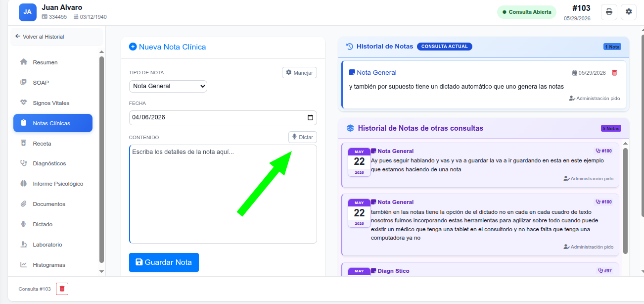Image resolution: width=644 pixels, height=304 pixels.
Task: Click the consultation number #103 in header
Action: (x=581, y=8)
